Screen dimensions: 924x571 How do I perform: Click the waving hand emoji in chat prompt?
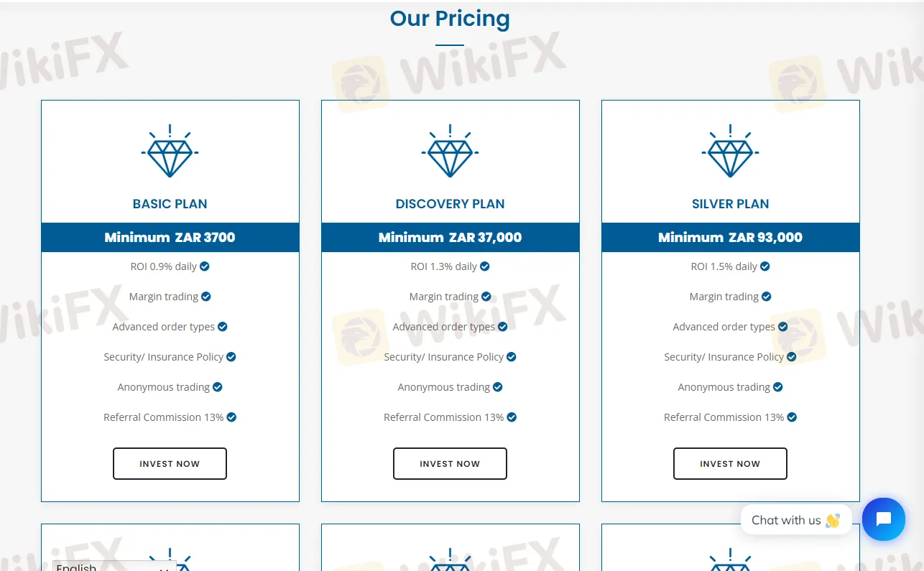[x=833, y=521]
